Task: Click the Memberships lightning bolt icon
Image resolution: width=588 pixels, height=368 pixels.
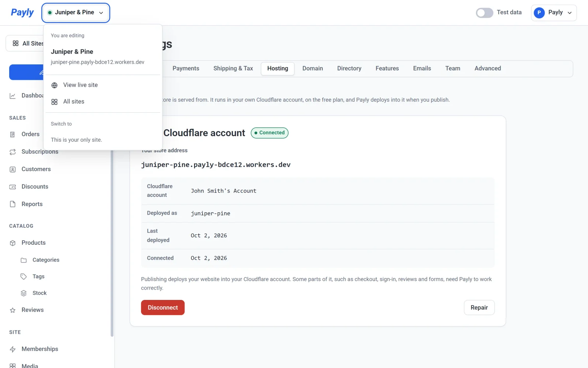Action: (12, 349)
